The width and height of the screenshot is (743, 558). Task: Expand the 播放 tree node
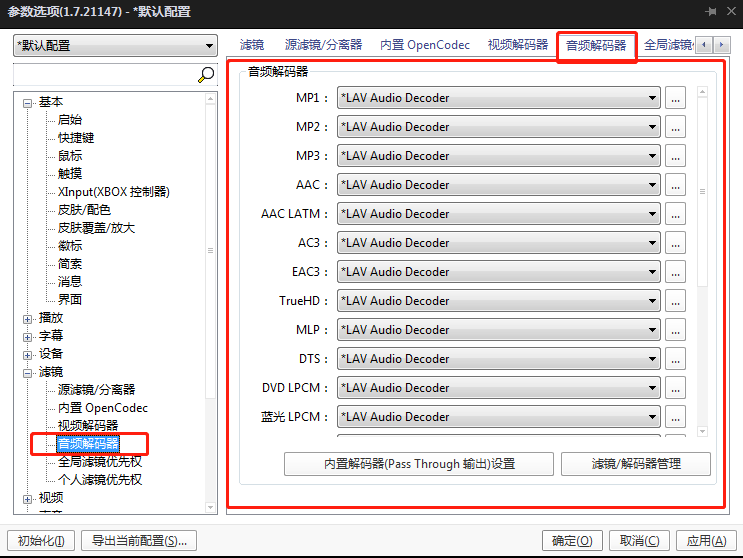[28, 318]
